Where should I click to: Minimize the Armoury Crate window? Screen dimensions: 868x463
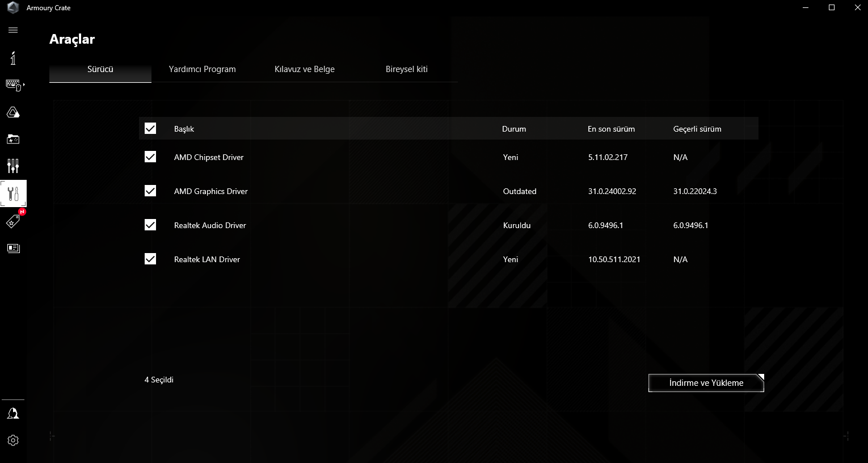(x=806, y=7)
